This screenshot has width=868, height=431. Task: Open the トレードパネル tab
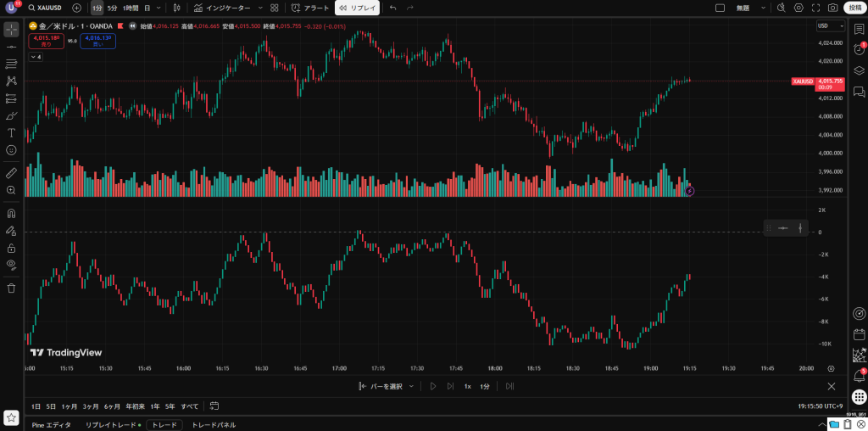[214, 425]
